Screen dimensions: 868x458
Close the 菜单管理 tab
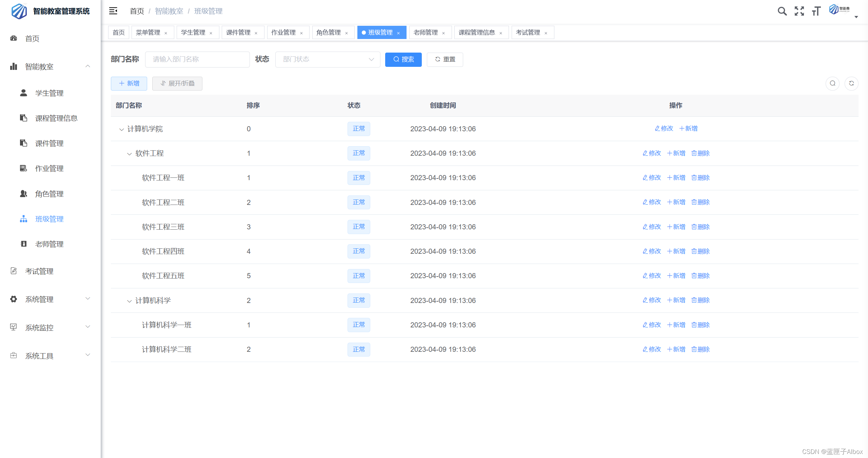166,33
